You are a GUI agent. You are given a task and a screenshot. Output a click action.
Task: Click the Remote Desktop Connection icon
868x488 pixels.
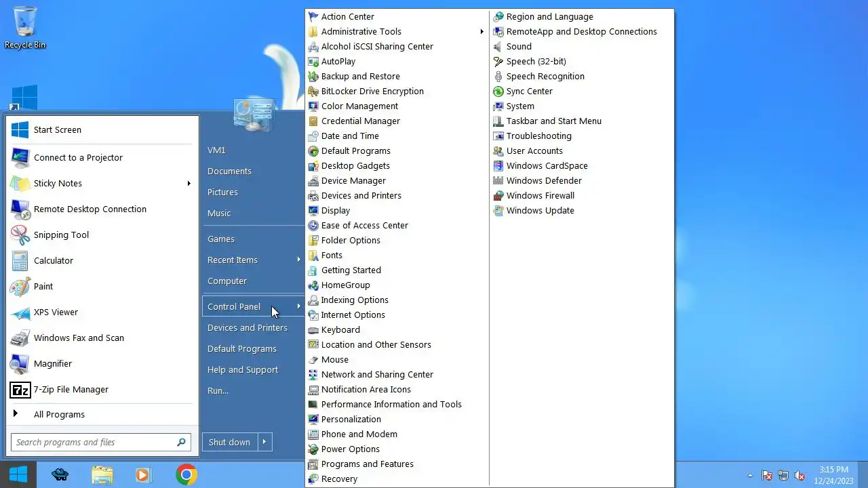pyautogui.click(x=20, y=209)
